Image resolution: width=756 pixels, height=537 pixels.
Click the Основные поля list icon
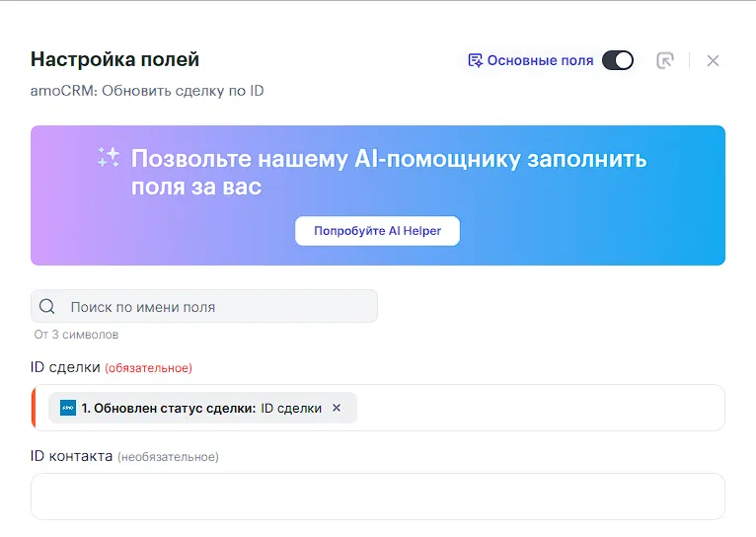[x=475, y=61]
